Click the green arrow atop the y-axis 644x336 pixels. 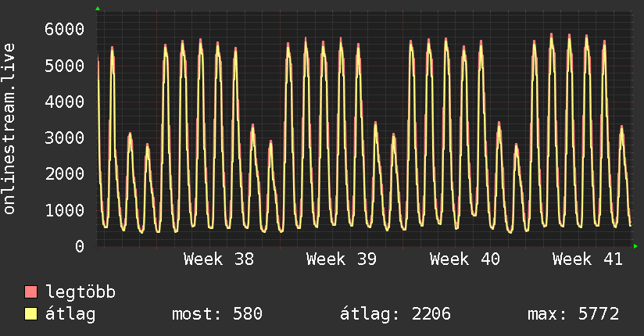point(98,9)
